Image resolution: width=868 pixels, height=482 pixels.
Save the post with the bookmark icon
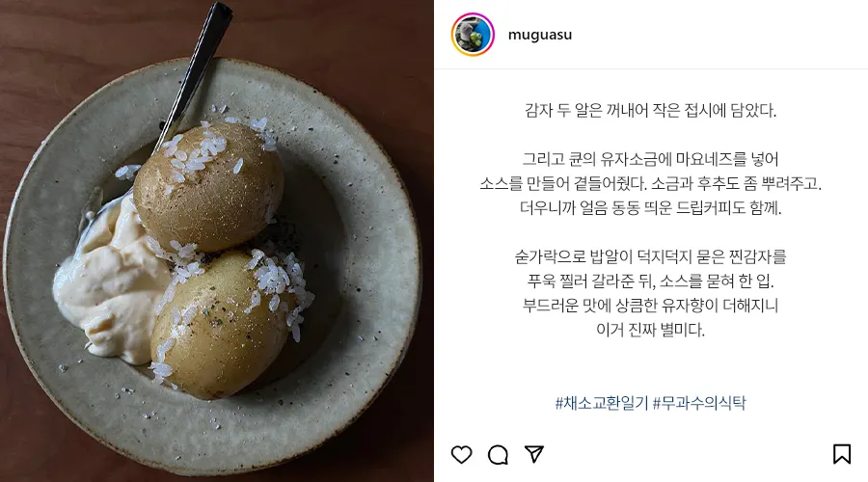(841, 454)
